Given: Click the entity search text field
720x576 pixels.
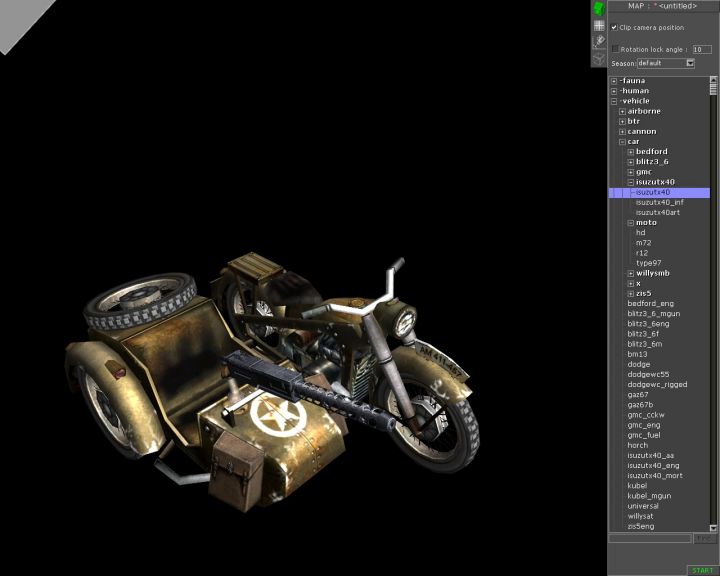Looking at the screenshot, I should click(650, 539).
